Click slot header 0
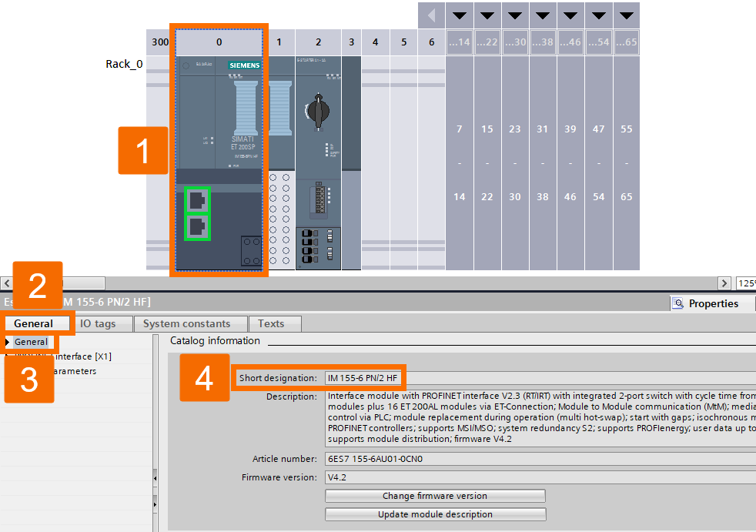The height and width of the screenshot is (532, 756). tap(219, 42)
